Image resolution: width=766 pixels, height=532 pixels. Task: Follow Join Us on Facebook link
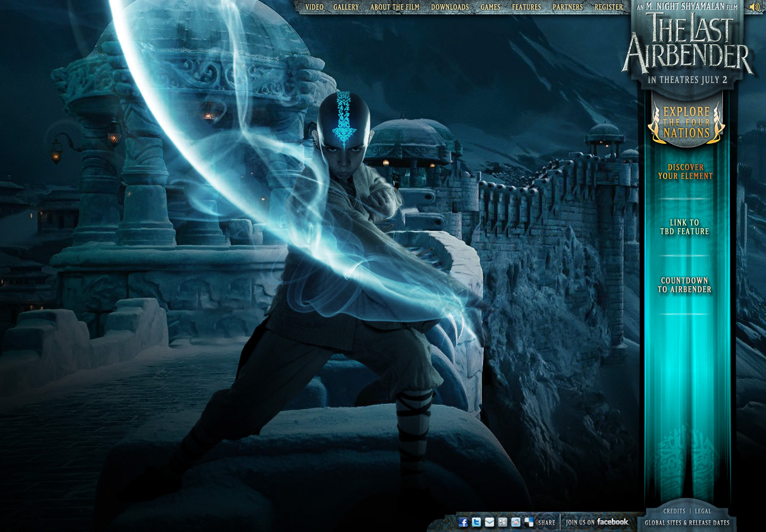597,522
